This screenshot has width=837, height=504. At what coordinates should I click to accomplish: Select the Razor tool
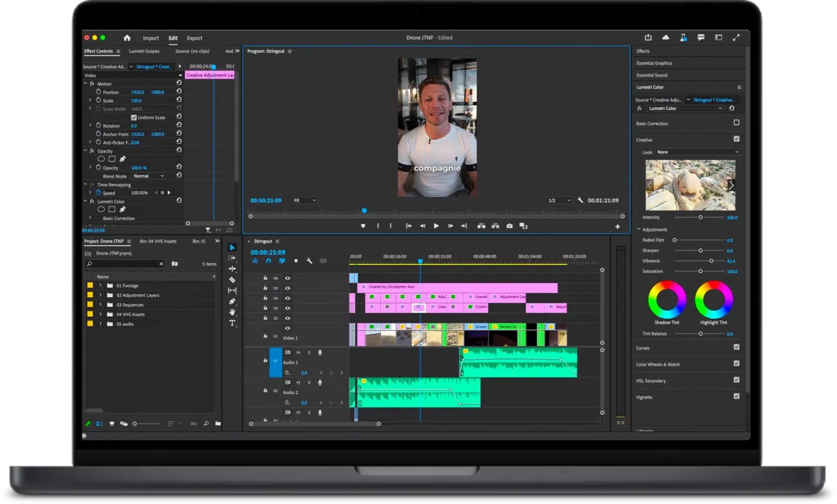click(x=232, y=279)
